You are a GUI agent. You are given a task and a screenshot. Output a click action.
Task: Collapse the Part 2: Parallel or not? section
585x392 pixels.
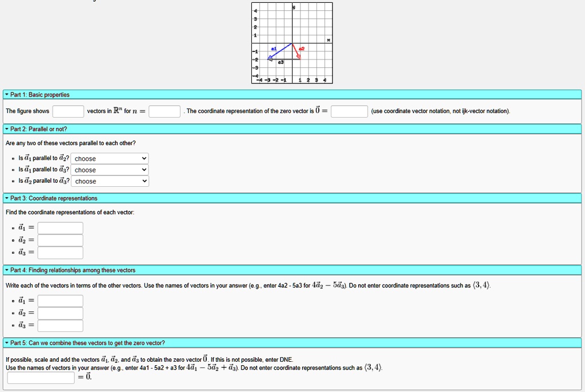(x=292, y=129)
